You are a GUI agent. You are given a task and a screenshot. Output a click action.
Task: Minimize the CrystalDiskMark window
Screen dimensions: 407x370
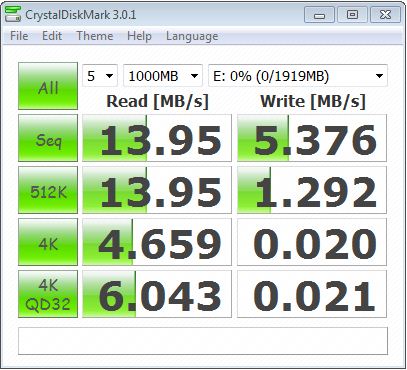coord(319,15)
